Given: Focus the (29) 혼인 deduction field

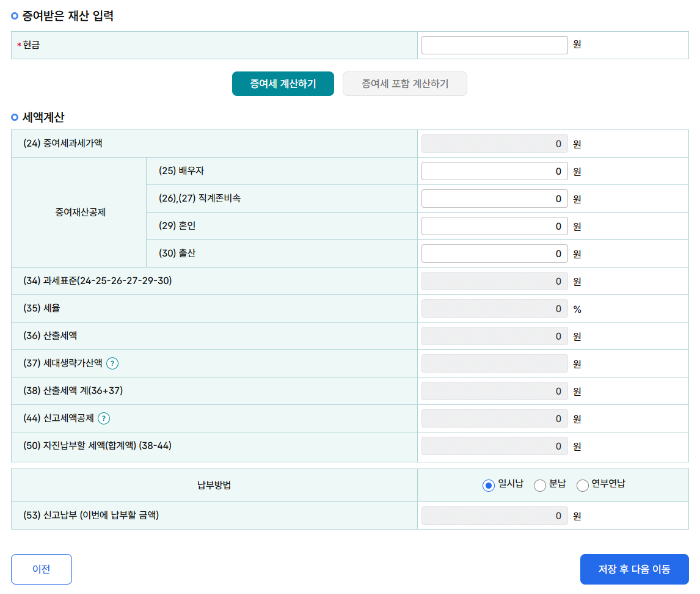Looking at the screenshot, I should (x=494, y=226).
